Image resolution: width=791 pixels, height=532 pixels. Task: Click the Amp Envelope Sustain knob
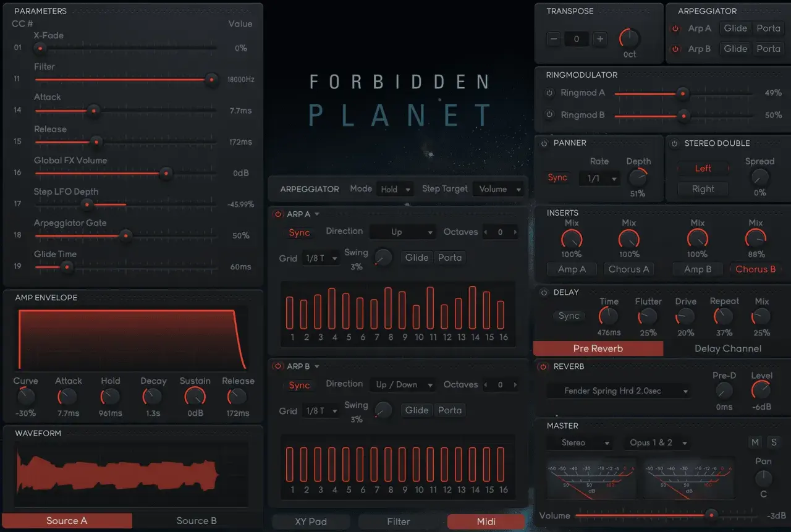pyautogui.click(x=195, y=397)
